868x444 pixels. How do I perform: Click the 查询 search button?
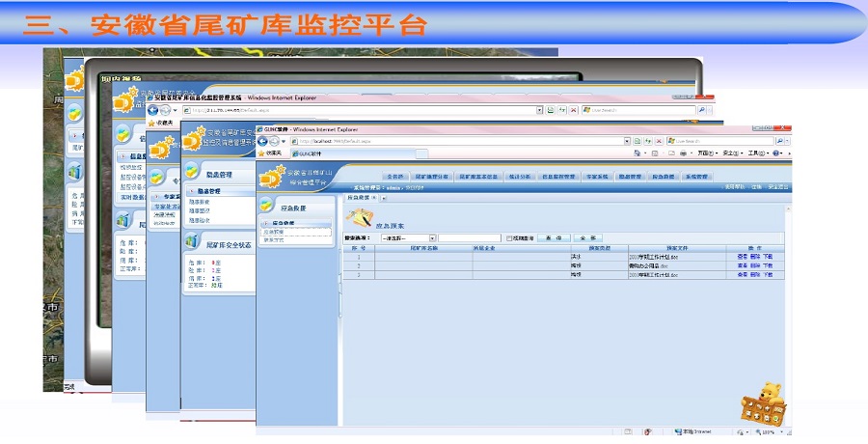point(554,237)
